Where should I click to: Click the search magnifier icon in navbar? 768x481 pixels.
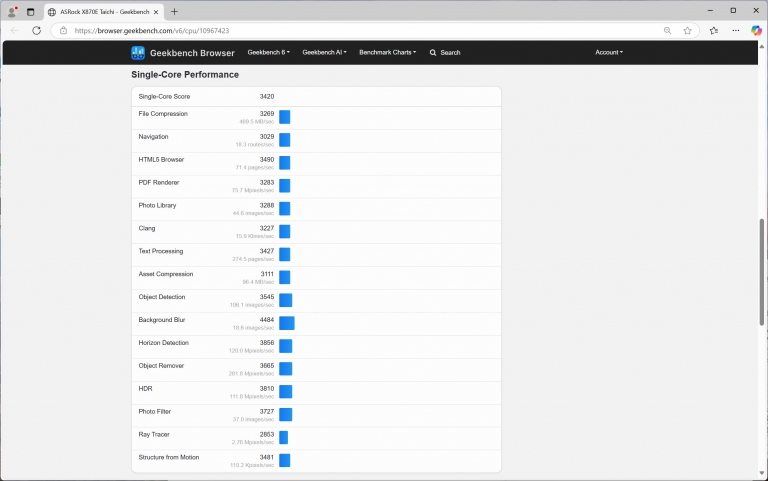tap(433, 52)
